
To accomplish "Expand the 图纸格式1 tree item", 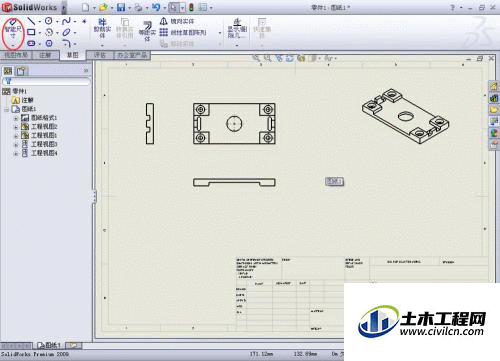I will 16,118.
